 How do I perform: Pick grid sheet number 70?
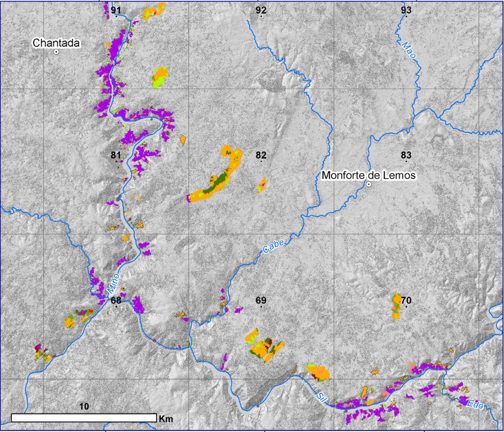(x=406, y=300)
